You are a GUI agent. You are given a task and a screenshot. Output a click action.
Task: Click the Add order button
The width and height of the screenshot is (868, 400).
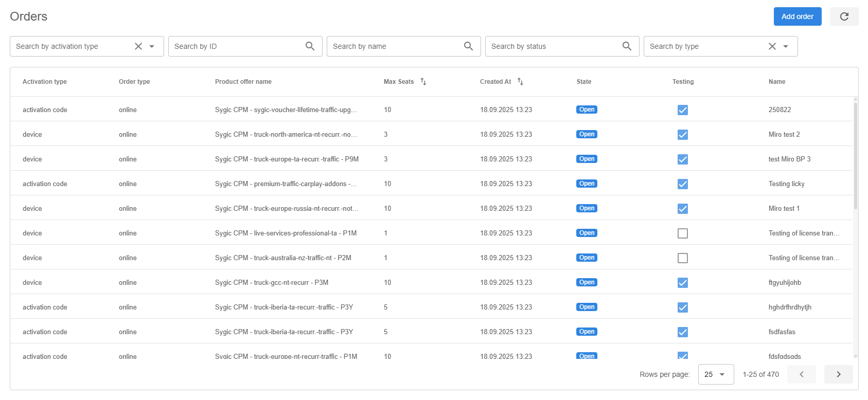click(x=797, y=16)
